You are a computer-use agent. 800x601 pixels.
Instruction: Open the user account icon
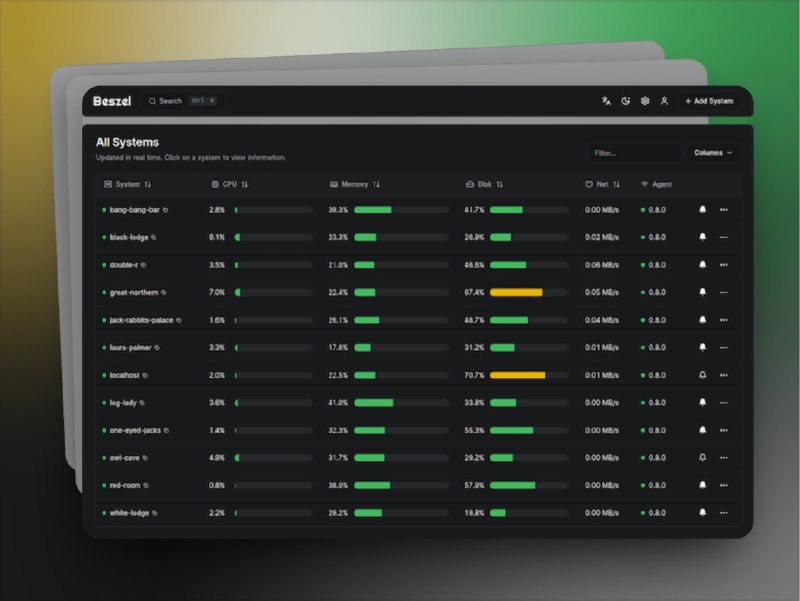tap(664, 101)
